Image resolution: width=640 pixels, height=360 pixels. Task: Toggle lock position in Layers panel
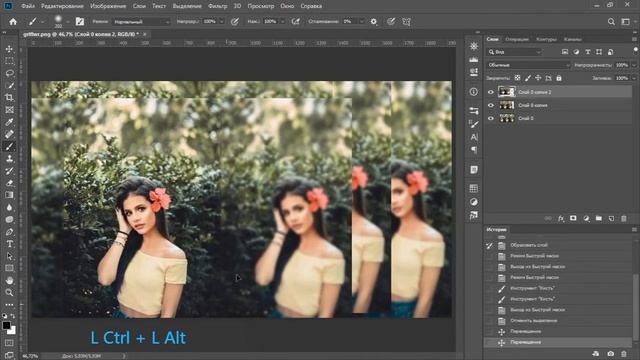point(538,78)
